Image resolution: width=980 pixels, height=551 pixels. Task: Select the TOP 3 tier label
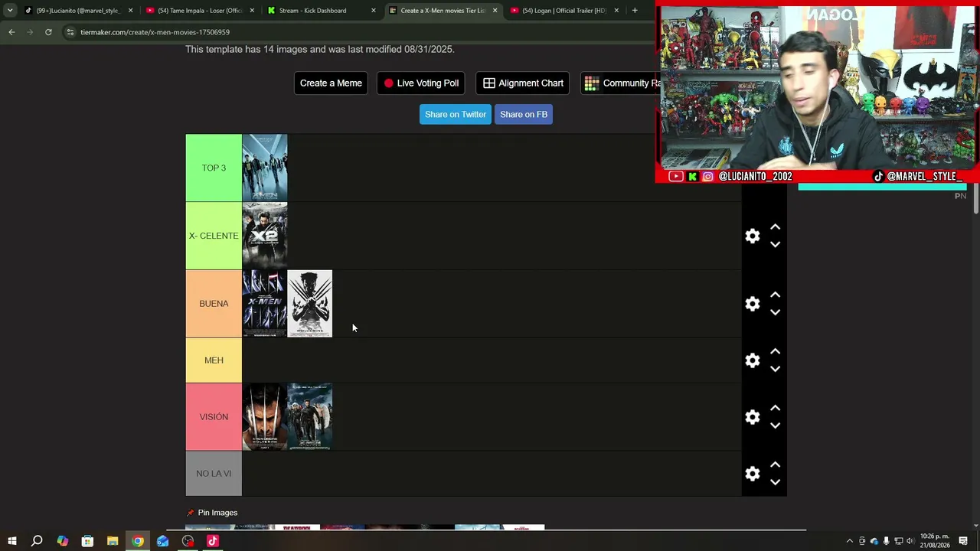[x=214, y=168]
